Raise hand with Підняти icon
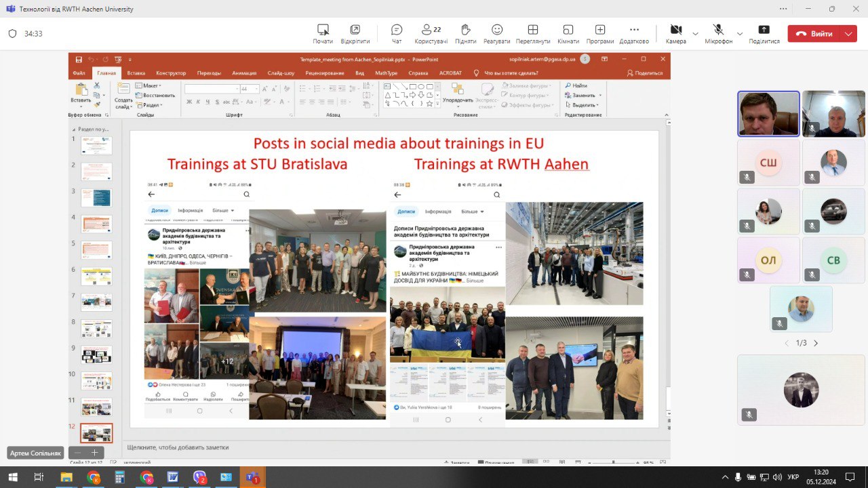The width and height of the screenshot is (868, 488). pyautogui.click(x=465, y=33)
